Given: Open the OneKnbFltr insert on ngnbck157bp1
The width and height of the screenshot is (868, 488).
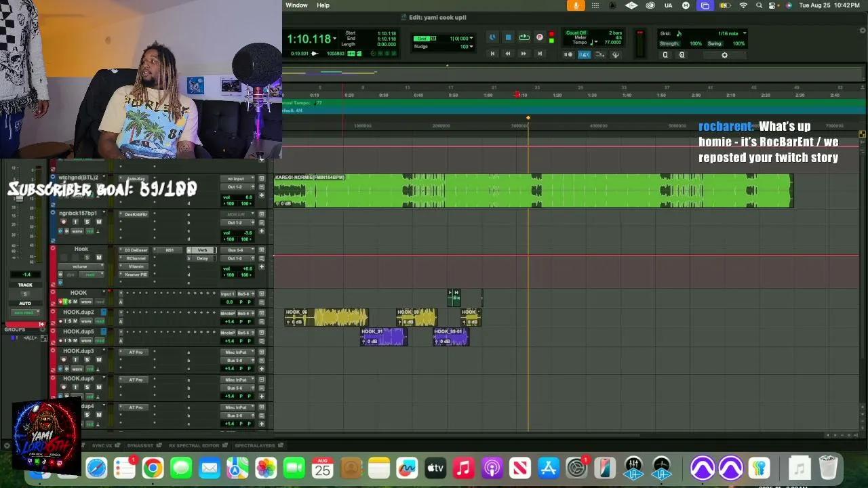Looking at the screenshot, I should click(x=136, y=214).
